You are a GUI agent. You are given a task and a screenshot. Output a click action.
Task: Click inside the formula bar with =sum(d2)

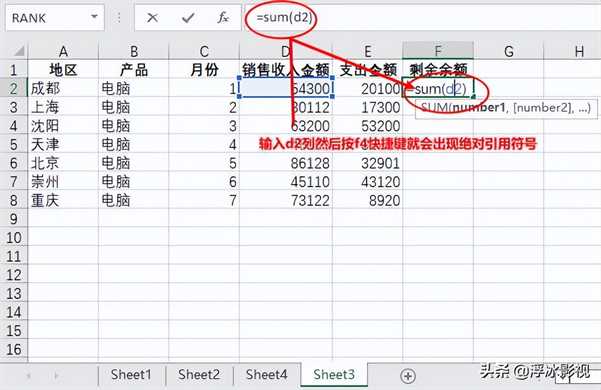point(422,18)
